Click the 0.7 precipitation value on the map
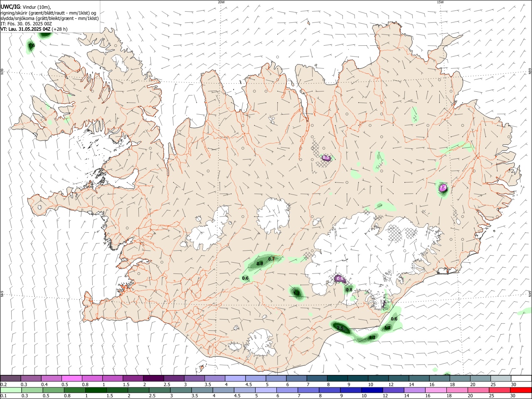Image resolution: width=532 pixels, height=399 pixels. pyautogui.click(x=271, y=259)
